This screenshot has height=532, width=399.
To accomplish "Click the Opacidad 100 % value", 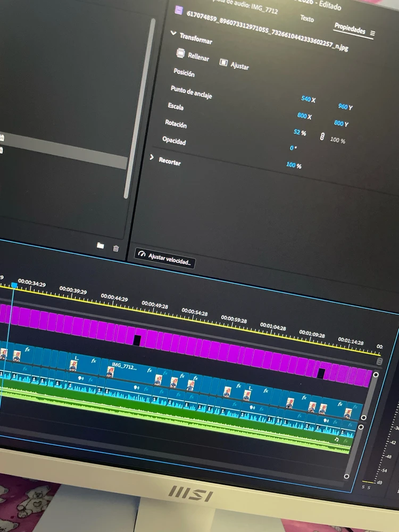I will [294, 165].
